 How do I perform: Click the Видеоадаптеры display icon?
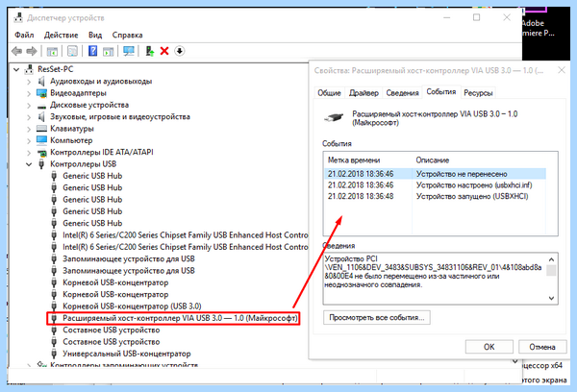tap(41, 93)
